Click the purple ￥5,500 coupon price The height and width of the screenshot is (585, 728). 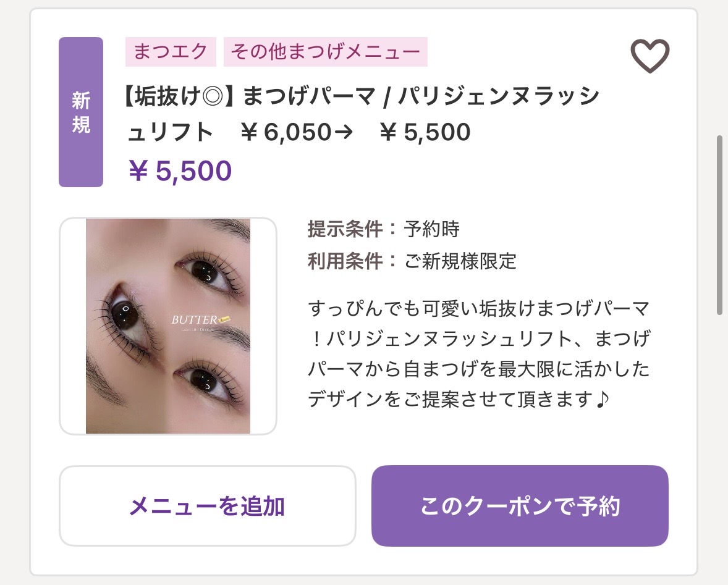pyautogui.click(x=180, y=170)
